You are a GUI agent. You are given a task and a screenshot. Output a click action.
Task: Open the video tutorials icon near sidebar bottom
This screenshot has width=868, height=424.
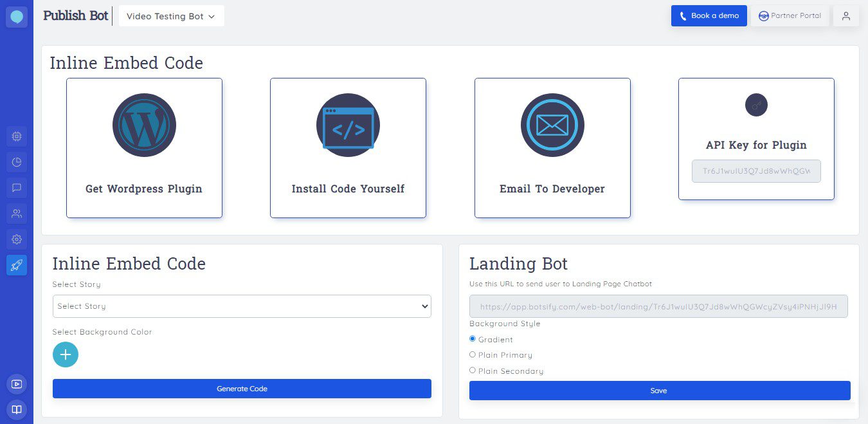pyautogui.click(x=17, y=383)
